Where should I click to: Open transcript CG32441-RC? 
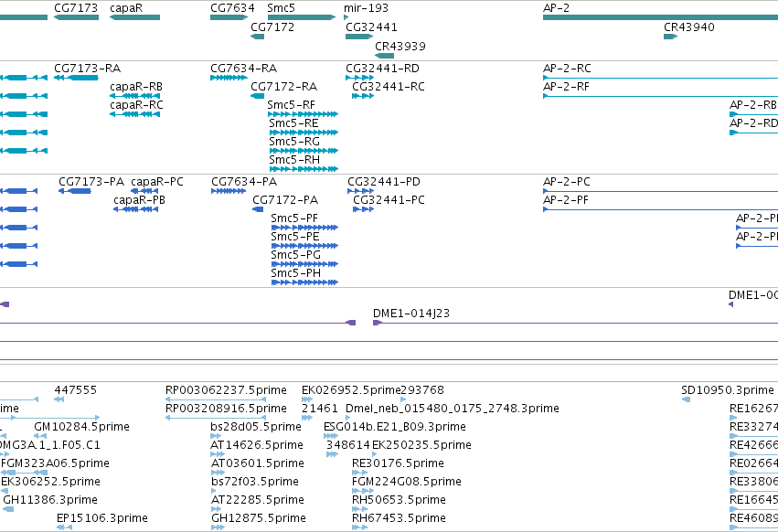click(389, 87)
